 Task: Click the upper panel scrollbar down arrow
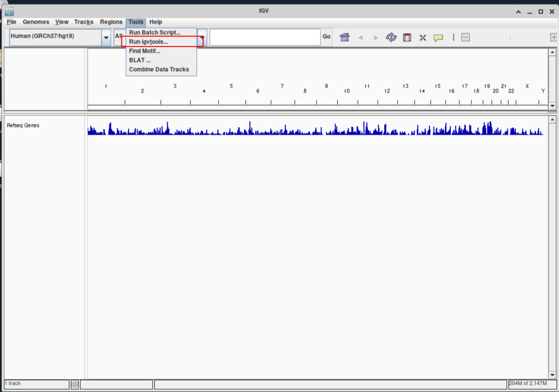[552, 106]
